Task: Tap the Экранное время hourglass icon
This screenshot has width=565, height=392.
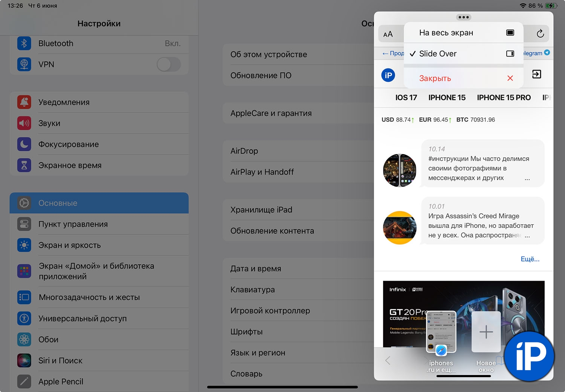Action: pos(24,165)
